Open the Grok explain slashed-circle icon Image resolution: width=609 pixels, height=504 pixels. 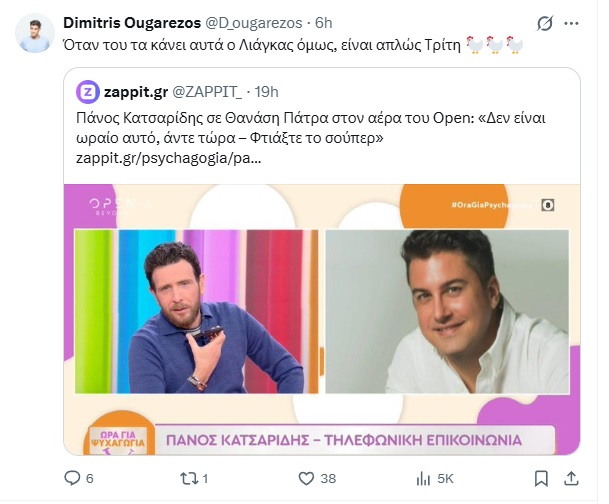click(x=545, y=24)
